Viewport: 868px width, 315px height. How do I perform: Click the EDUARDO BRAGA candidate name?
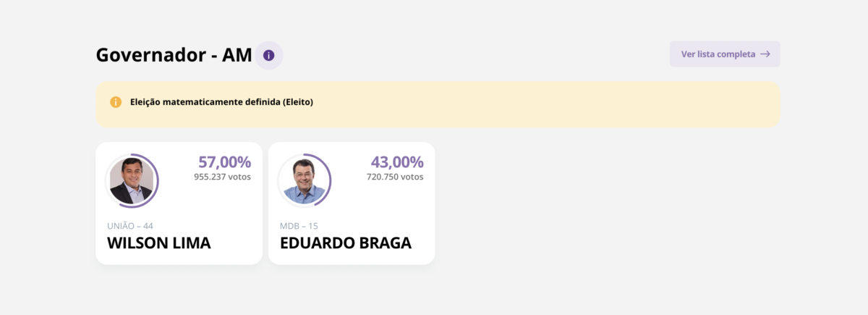[x=346, y=243]
